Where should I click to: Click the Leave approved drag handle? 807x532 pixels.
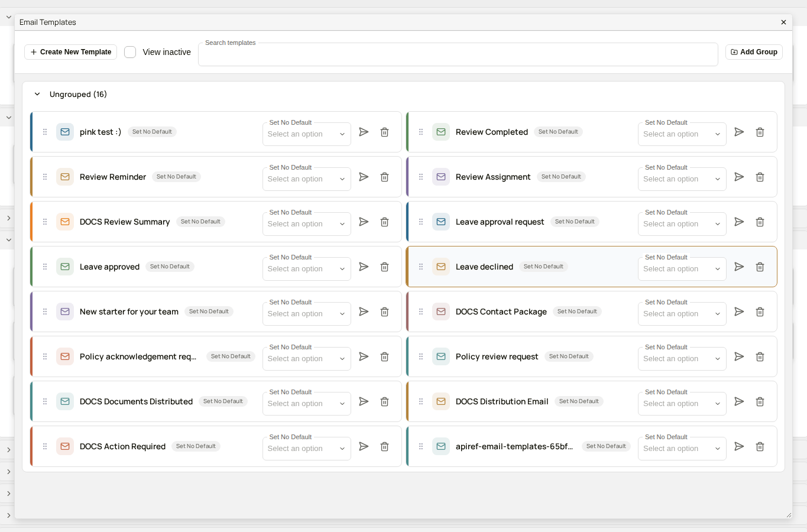click(x=45, y=267)
